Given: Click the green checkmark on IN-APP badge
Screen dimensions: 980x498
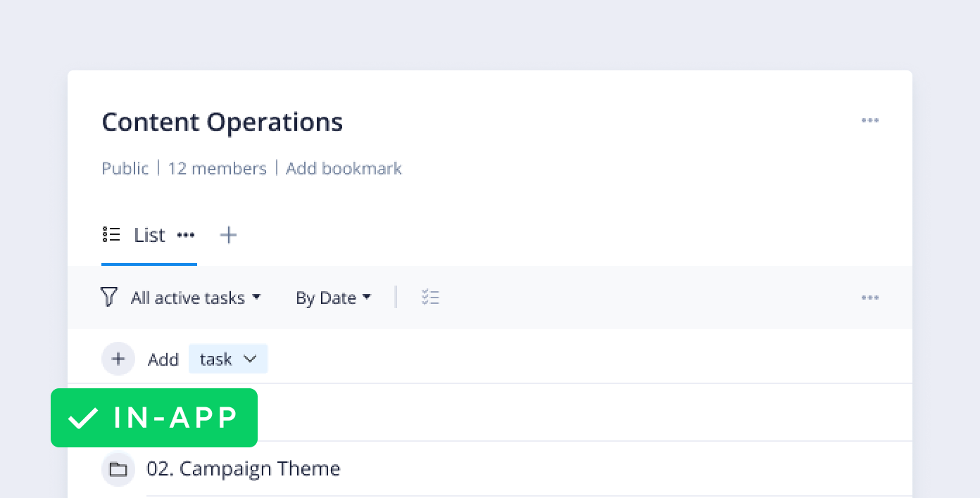Looking at the screenshot, I should [x=82, y=418].
